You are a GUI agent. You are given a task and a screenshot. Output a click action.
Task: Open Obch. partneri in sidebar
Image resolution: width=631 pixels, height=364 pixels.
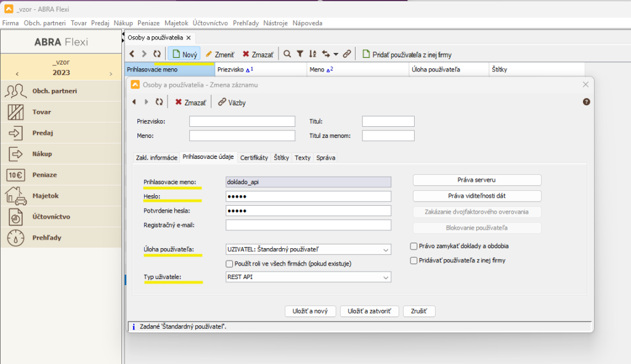(61, 91)
